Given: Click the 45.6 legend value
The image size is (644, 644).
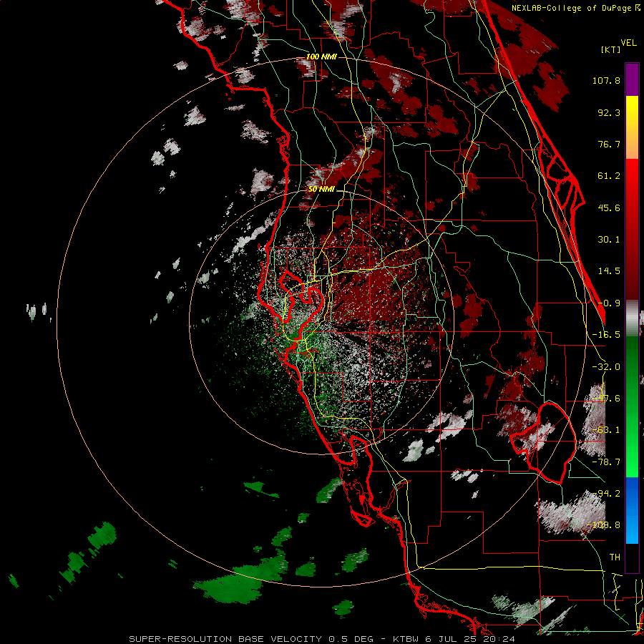Looking at the screenshot, I should [x=609, y=208].
